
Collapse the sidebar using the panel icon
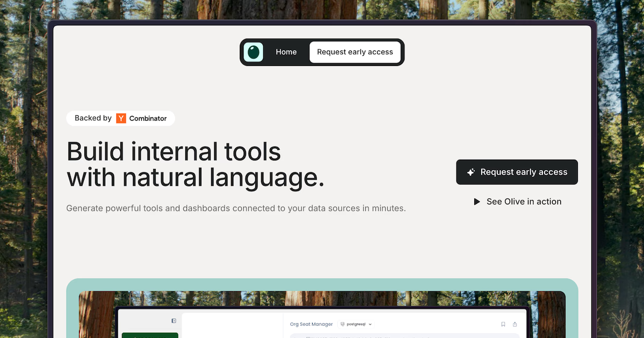[173, 321]
